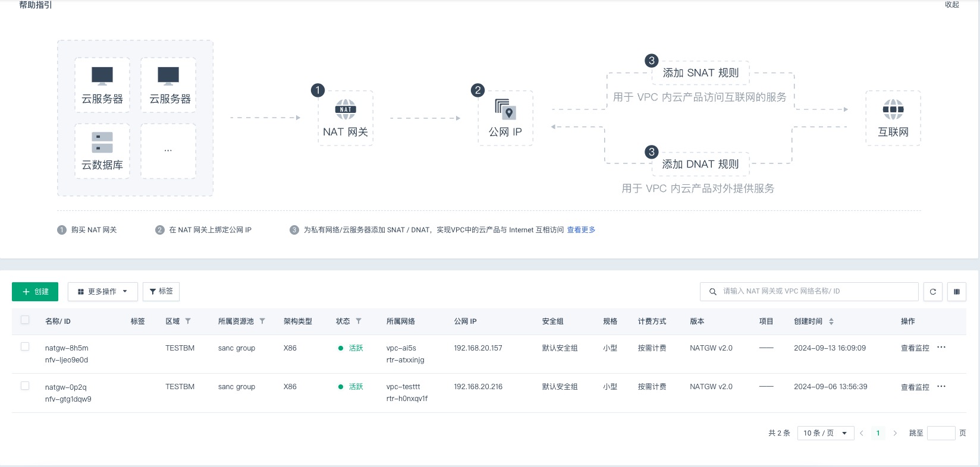Open more actions ellipsis for natgw-8h5m
980x467 pixels.
tap(941, 348)
